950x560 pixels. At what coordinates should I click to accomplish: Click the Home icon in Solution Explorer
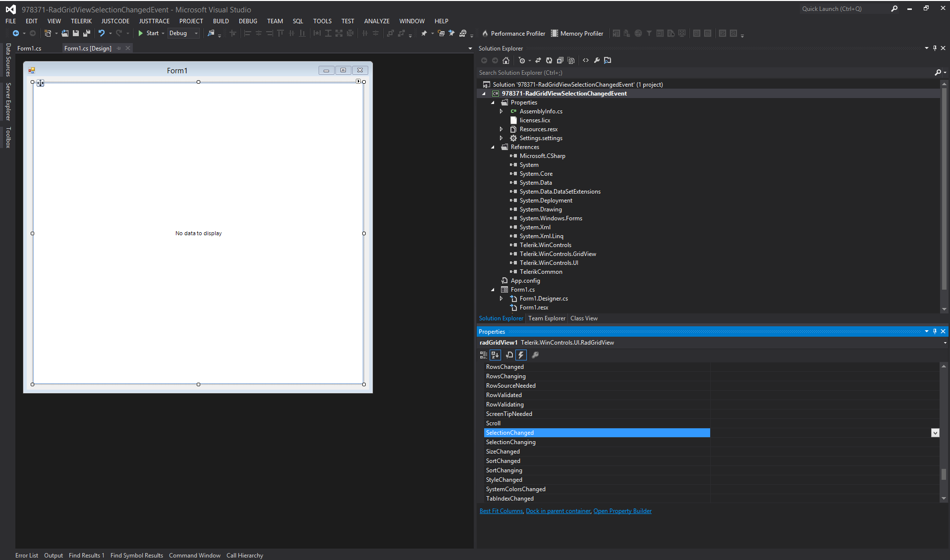[505, 60]
